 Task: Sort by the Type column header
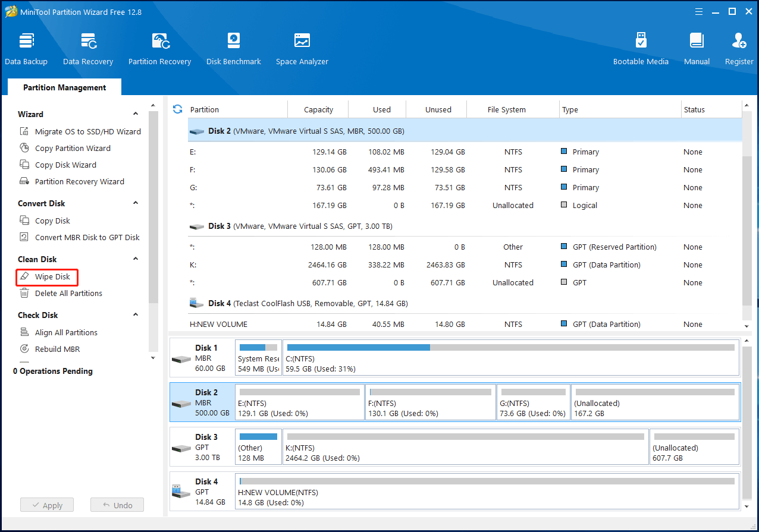pyautogui.click(x=620, y=109)
